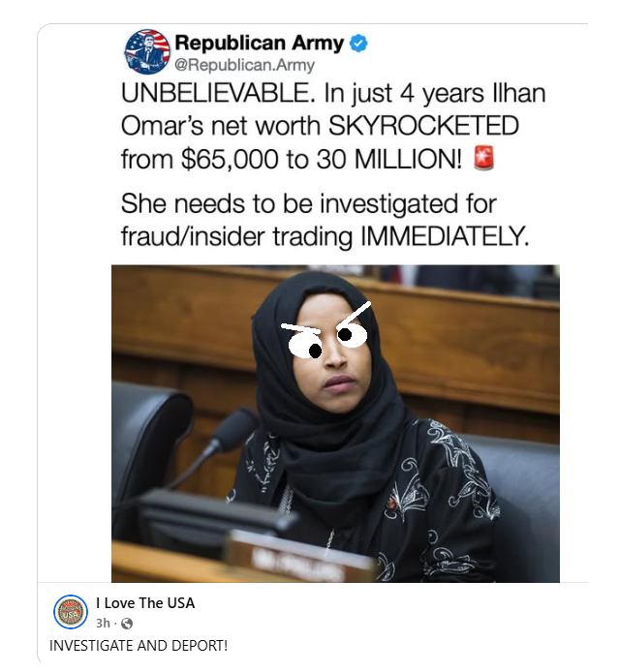620x672 pixels.
Task: Click the fraud/insider trading text
Action: [x=237, y=236]
